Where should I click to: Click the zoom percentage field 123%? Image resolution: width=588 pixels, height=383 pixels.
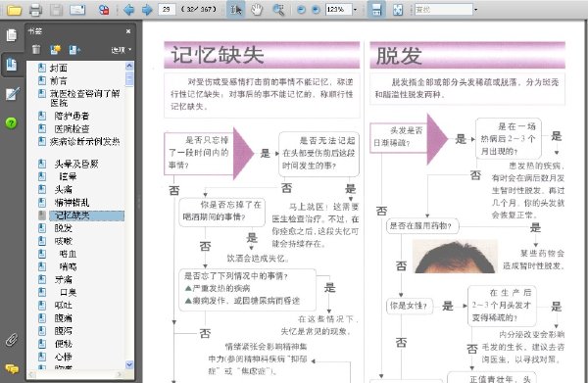coord(338,9)
